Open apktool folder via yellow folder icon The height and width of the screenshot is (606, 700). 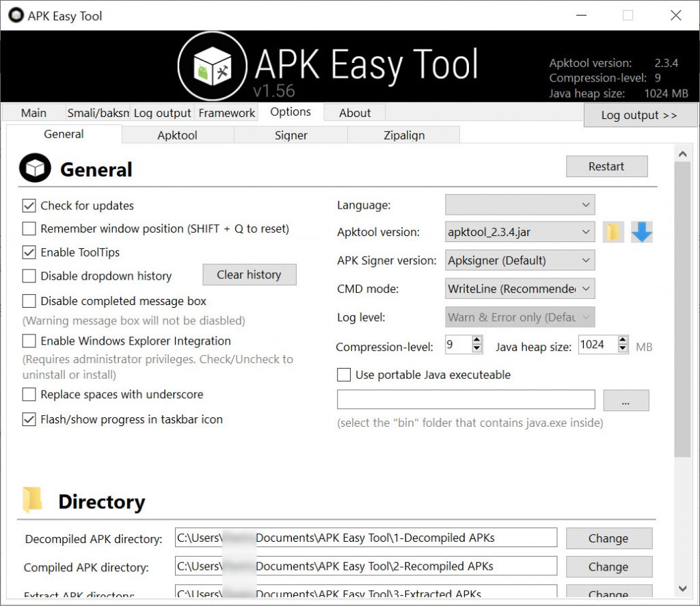tap(613, 232)
